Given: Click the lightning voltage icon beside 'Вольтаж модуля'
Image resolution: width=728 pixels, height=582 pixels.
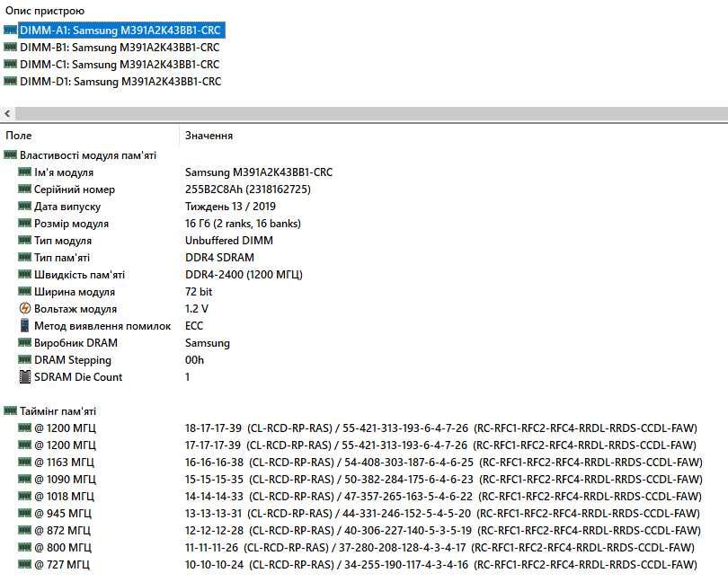Looking at the screenshot, I should pyautogui.click(x=24, y=308).
